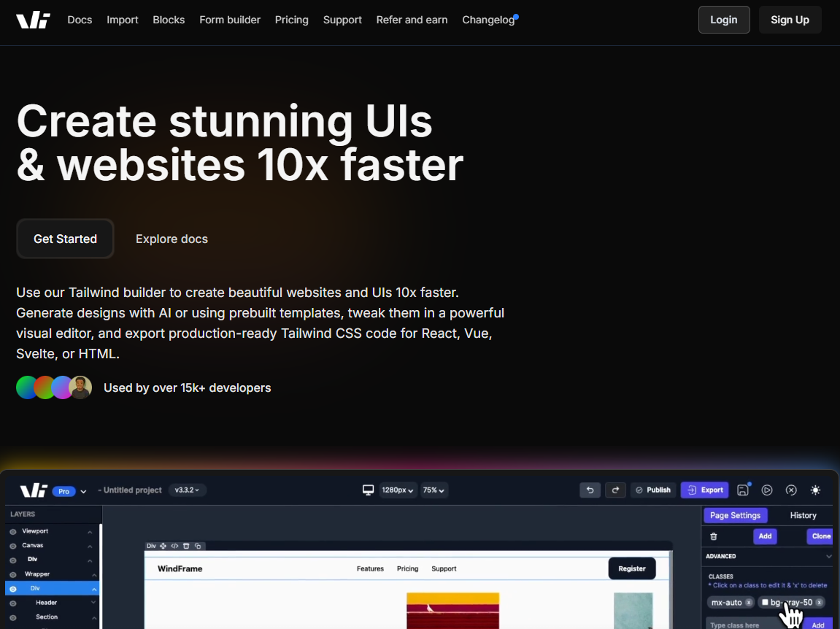This screenshot has height=629, width=840.
Task: Toggle visibility of the Header layer
Action: 13,603
